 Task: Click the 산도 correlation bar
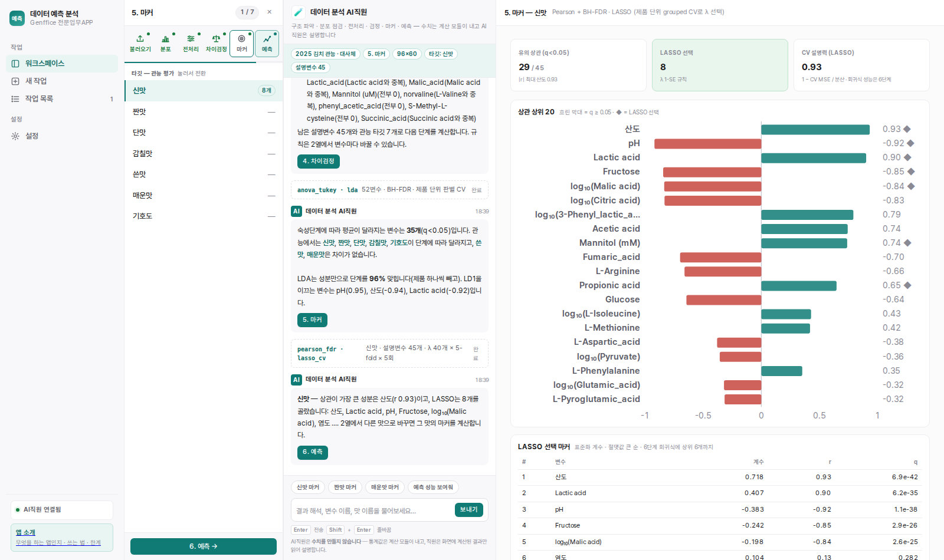[x=815, y=129]
